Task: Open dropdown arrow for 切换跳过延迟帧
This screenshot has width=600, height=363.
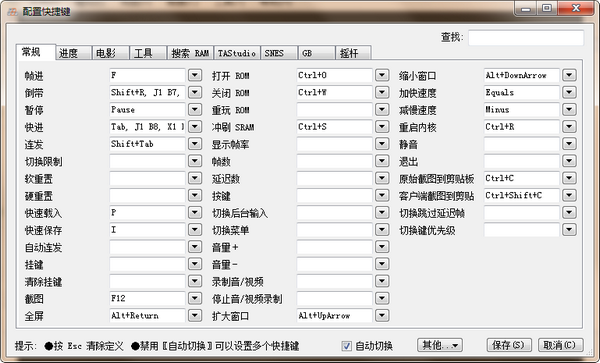Action: pos(569,213)
